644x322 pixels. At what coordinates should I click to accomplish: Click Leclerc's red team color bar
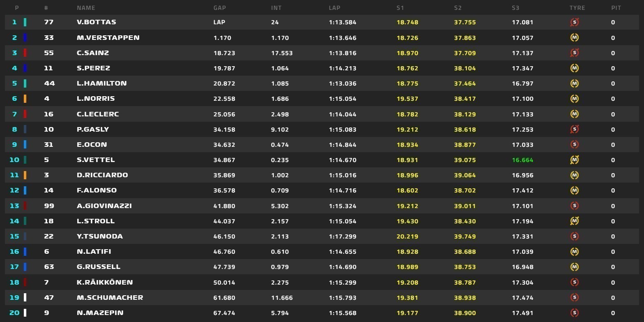click(x=25, y=114)
